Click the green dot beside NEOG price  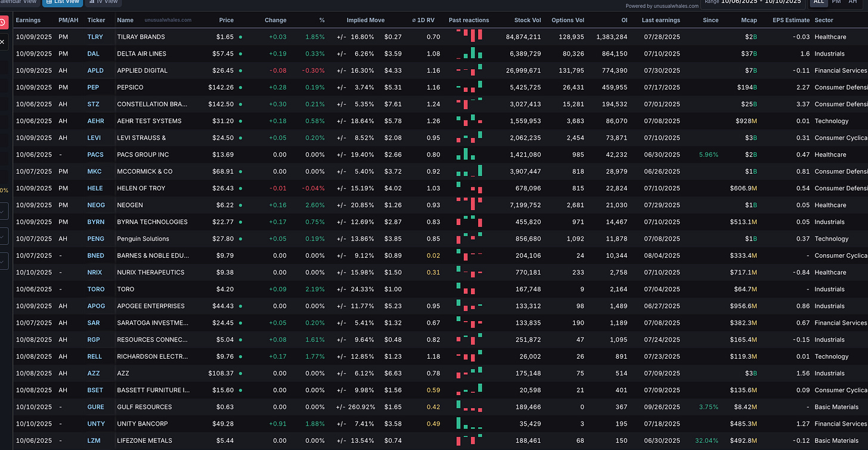pyautogui.click(x=240, y=205)
